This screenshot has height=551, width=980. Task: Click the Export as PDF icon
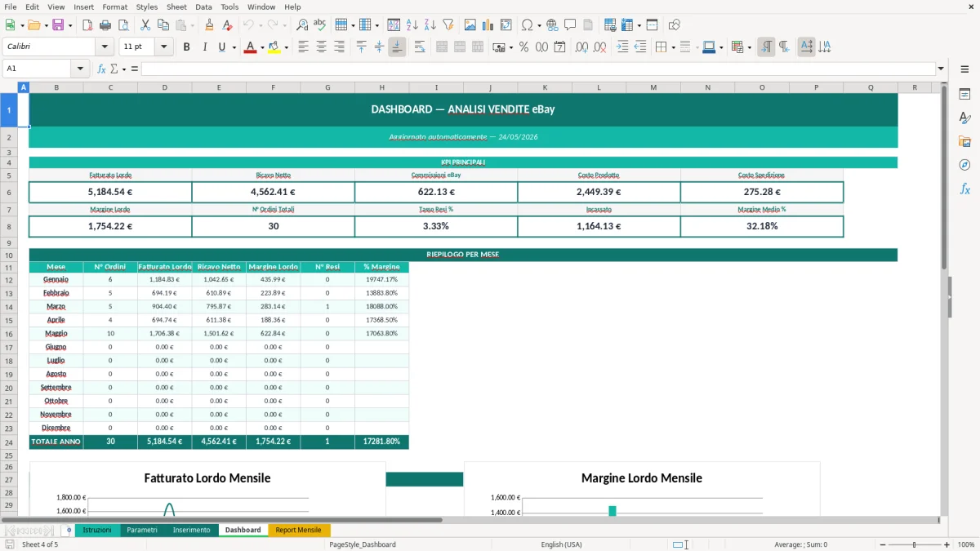tap(87, 25)
